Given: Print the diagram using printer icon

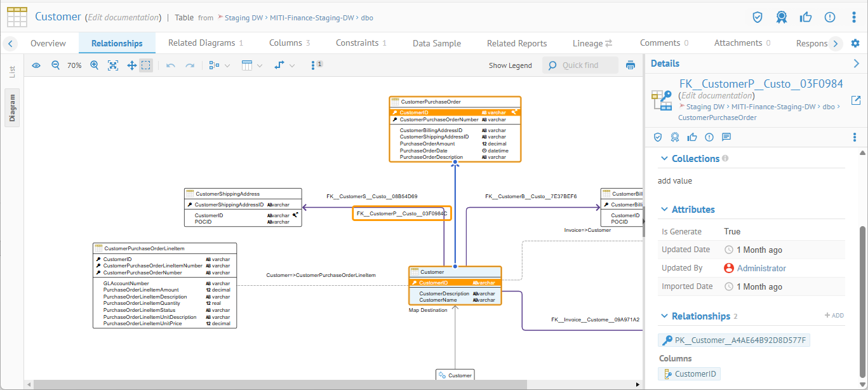Looking at the screenshot, I should pos(631,65).
